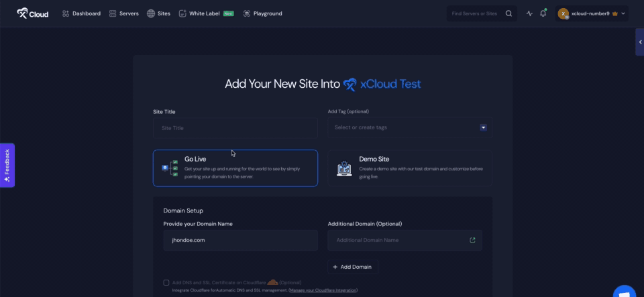
Task: Go to the Servers page
Action: [123, 13]
